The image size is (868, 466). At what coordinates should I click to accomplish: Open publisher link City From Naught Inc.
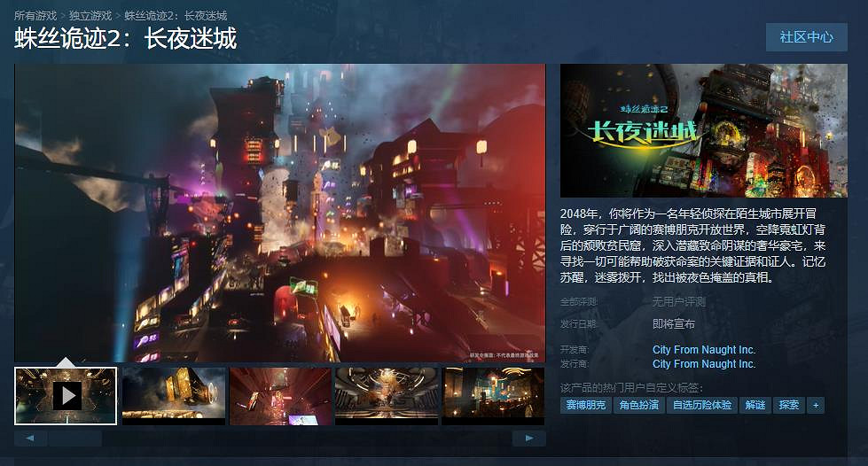point(704,364)
